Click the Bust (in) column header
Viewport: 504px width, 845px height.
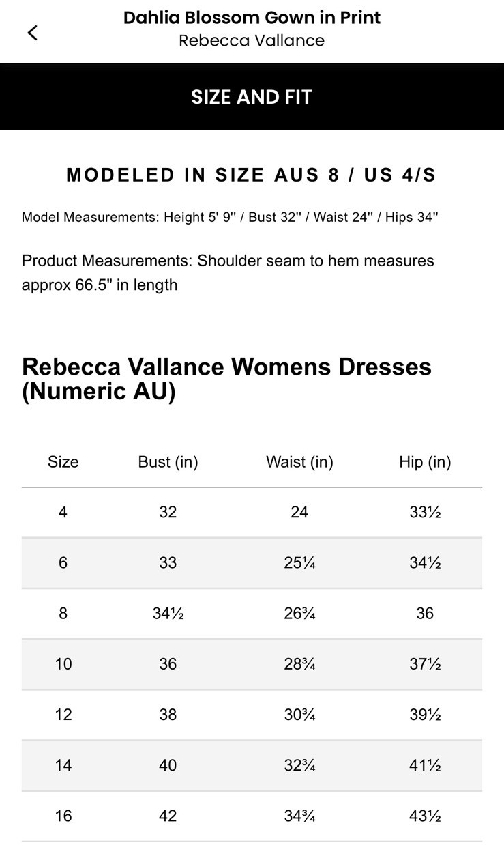168,462
